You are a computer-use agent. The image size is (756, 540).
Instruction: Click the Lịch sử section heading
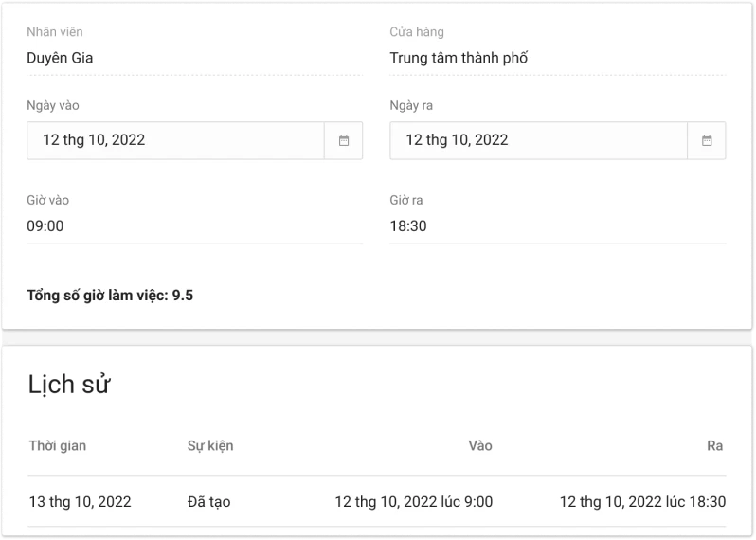point(69,385)
